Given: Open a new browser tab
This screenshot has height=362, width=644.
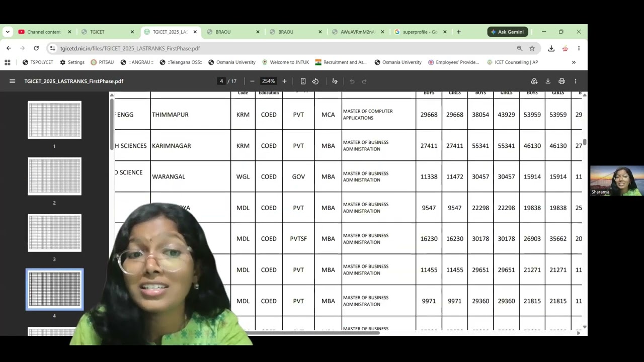Looking at the screenshot, I should point(458,32).
